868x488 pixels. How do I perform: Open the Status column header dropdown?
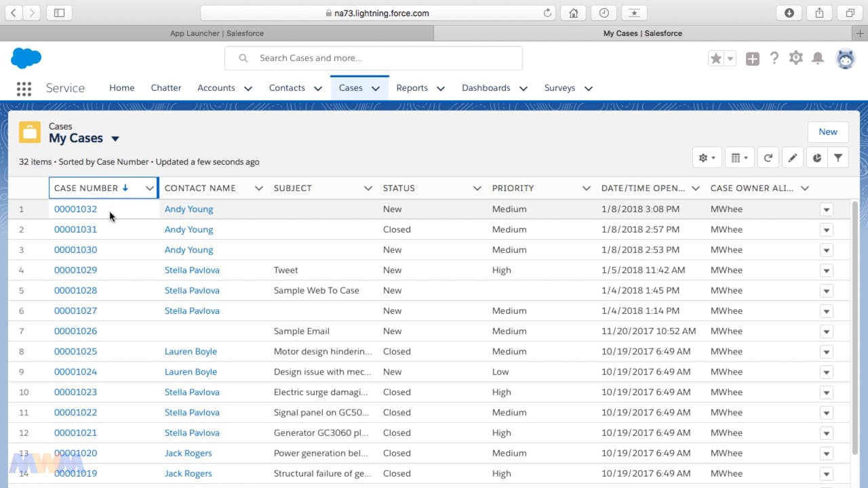477,188
